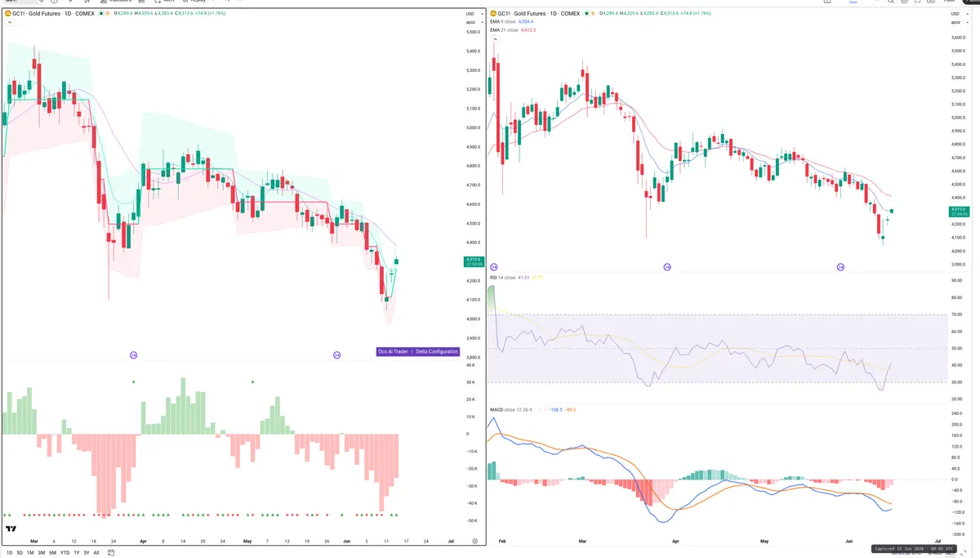Screen dimensions: 980x558
Task: Click the RSI value 41.51
Action: coord(523,278)
